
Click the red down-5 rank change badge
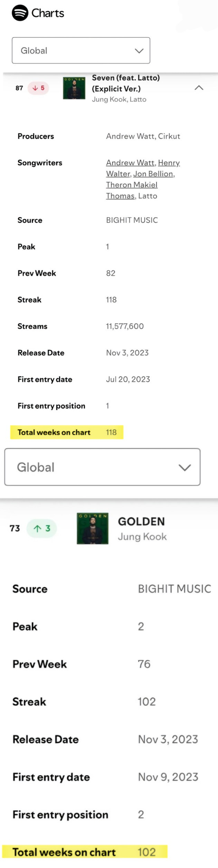(38, 88)
